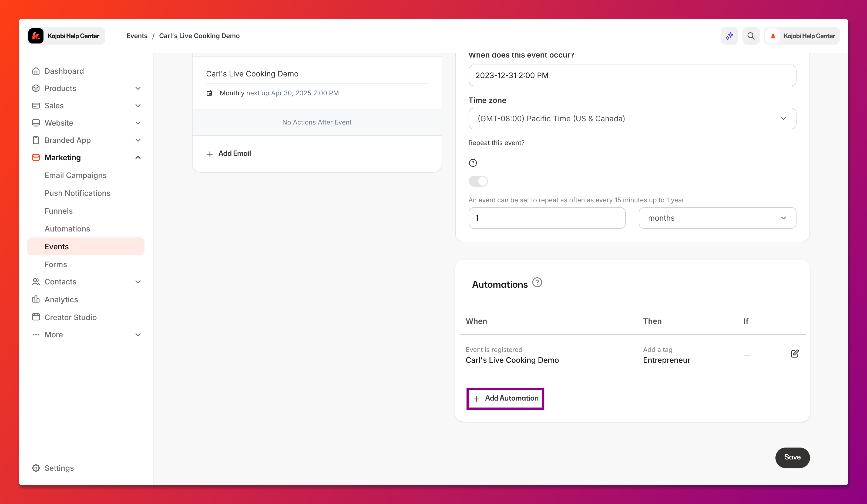Image resolution: width=867 pixels, height=504 pixels.
Task: Click help icon under Repeat this event
Action: click(473, 163)
